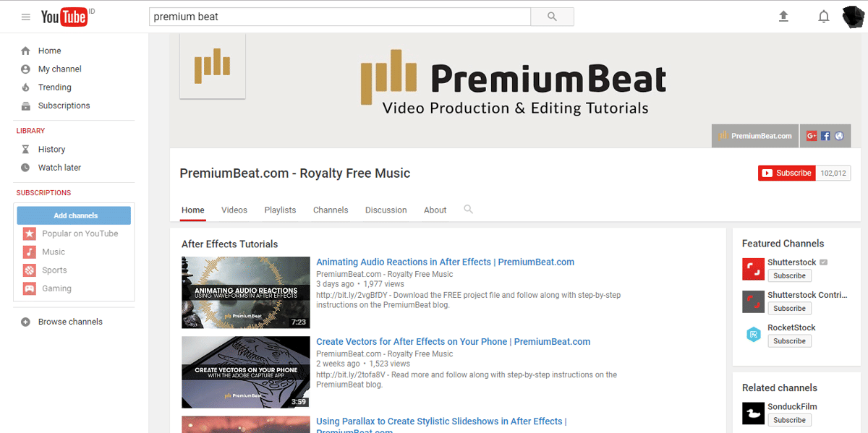Viewport: 868px width, 433px height.
Task: Open the channel's Facebook link icon
Action: [825, 136]
